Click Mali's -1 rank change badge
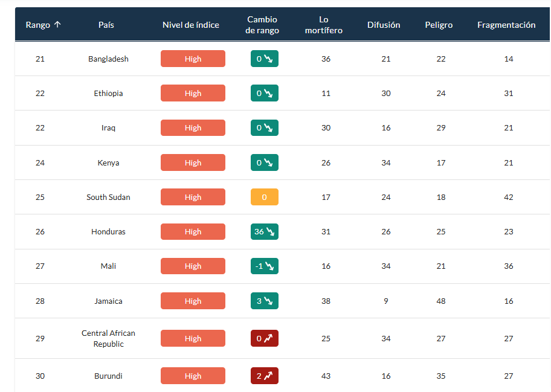Image resolution: width=551 pixels, height=392 pixels. click(265, 266)
